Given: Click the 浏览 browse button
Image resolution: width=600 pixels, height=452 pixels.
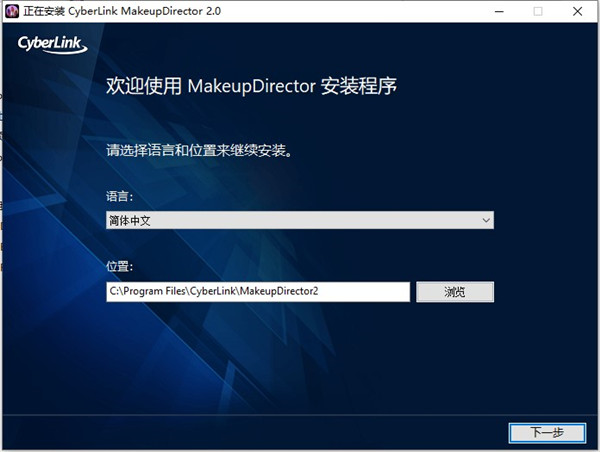Looking at the screenshot, I should tap(454, 291).
